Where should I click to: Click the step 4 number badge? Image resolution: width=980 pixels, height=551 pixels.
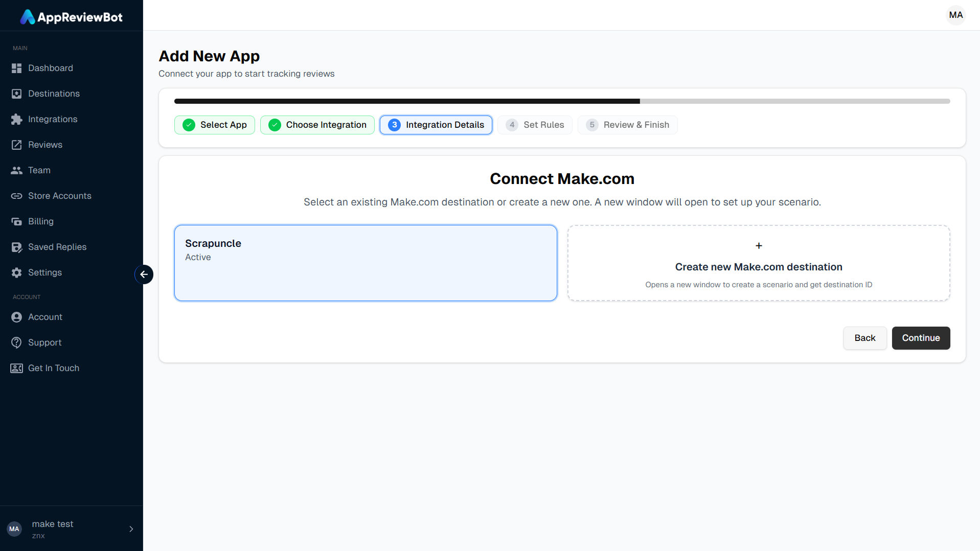(512, 125)
